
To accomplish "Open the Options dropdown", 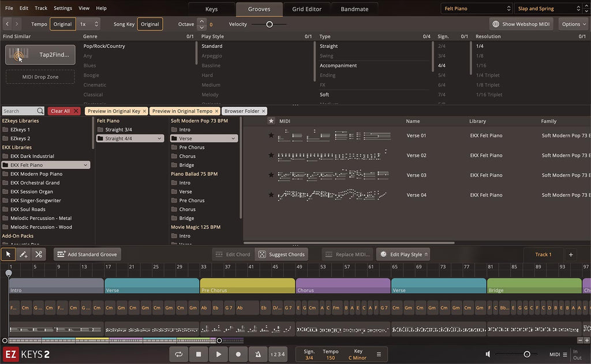I will tap(574, 24).
